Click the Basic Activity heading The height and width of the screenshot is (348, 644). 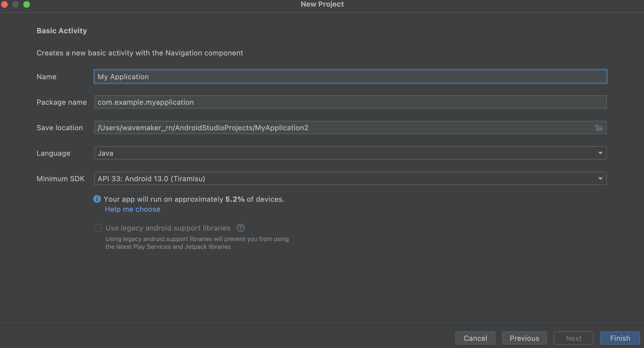(62, 30)
